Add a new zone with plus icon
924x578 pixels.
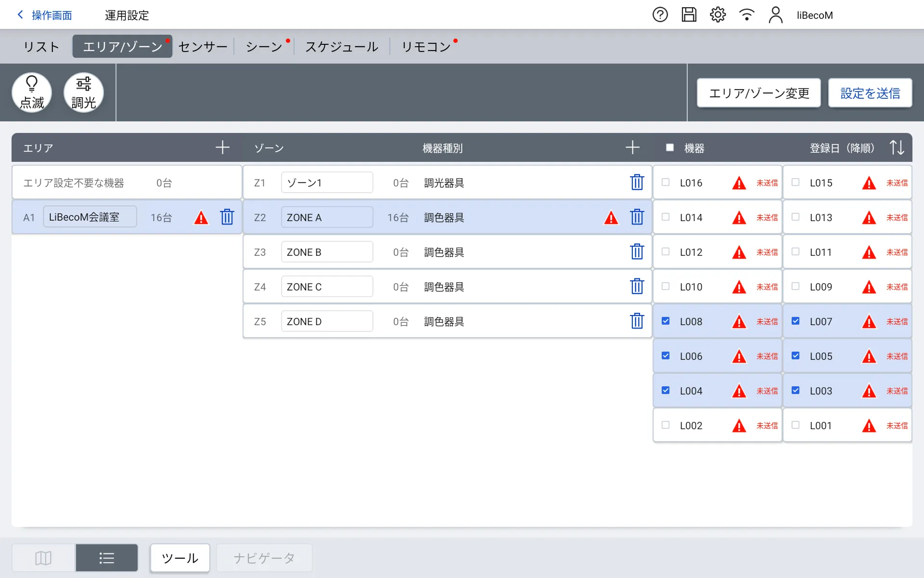coord(632,147)
